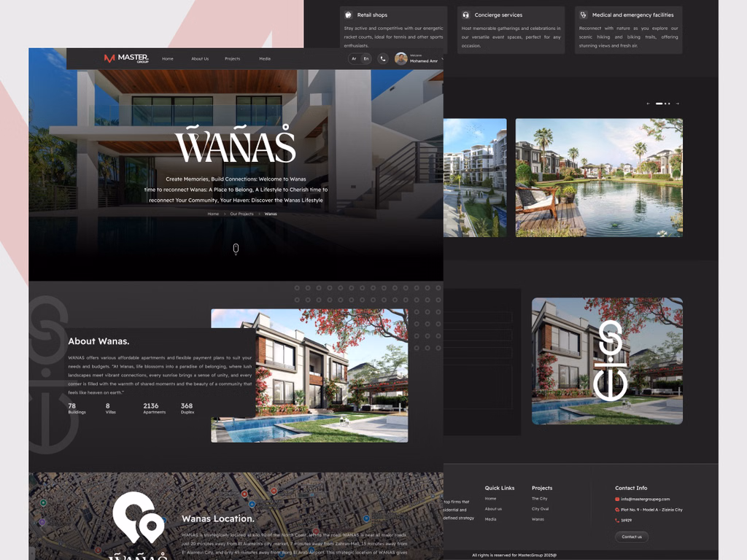This screenshot has height=560, width=747.
Task: Open the About Us menu item
Action: 200,59
